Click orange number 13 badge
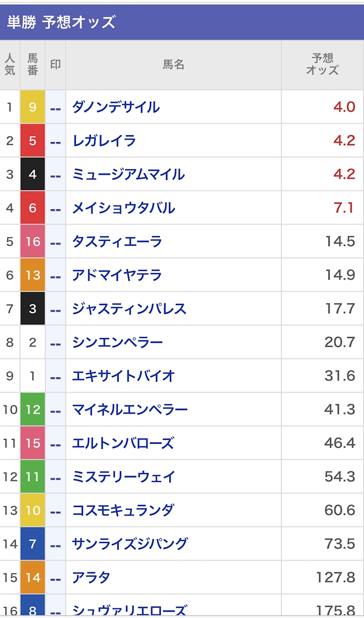Image resolution: width=364 pixels, height=618 pixels. click(32, 275)
